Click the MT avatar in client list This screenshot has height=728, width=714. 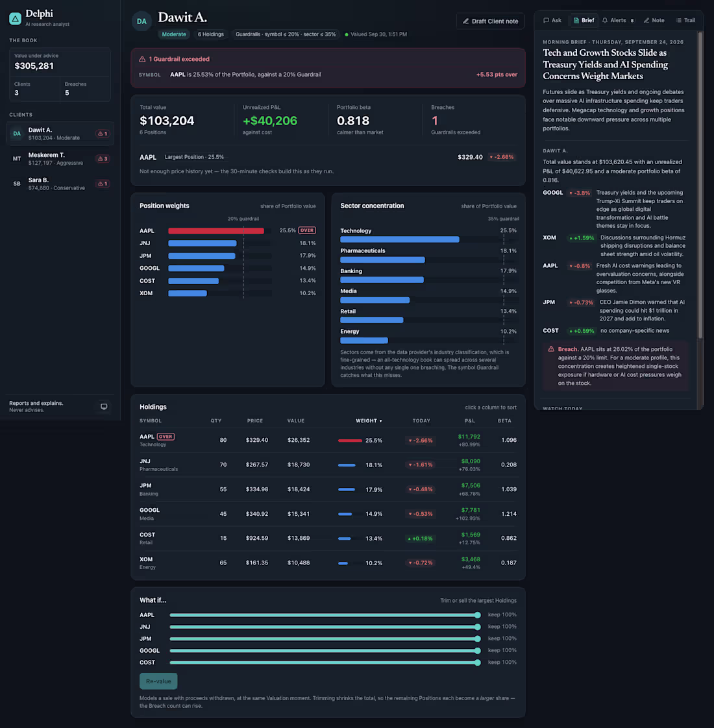[x=17, y=159]
